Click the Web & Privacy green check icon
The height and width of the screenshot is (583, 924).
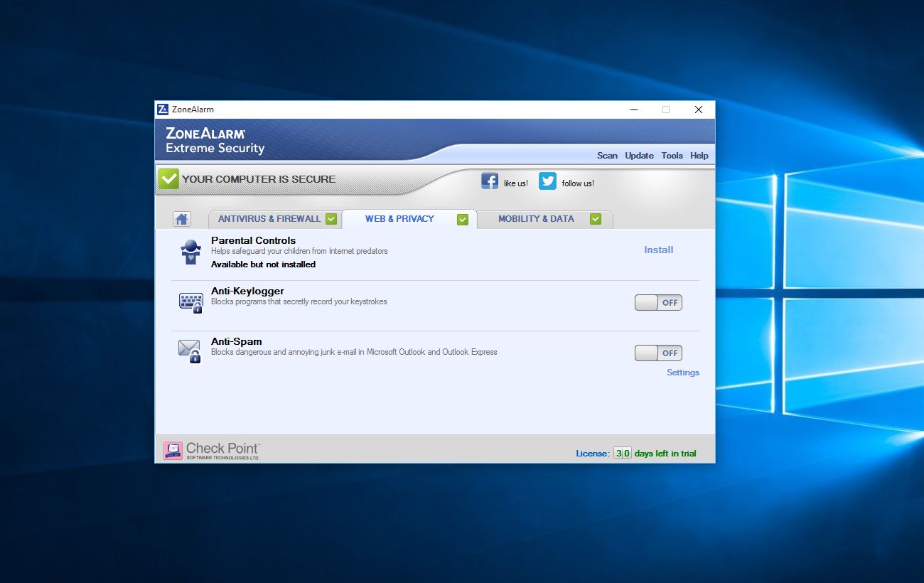tap(463, 219)
